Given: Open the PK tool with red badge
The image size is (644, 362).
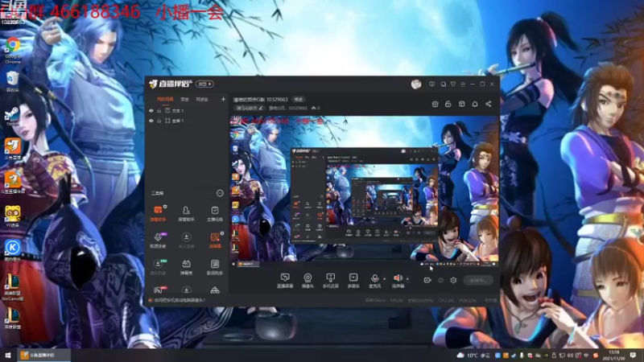Looking at the screenshot, I should 158,290.
